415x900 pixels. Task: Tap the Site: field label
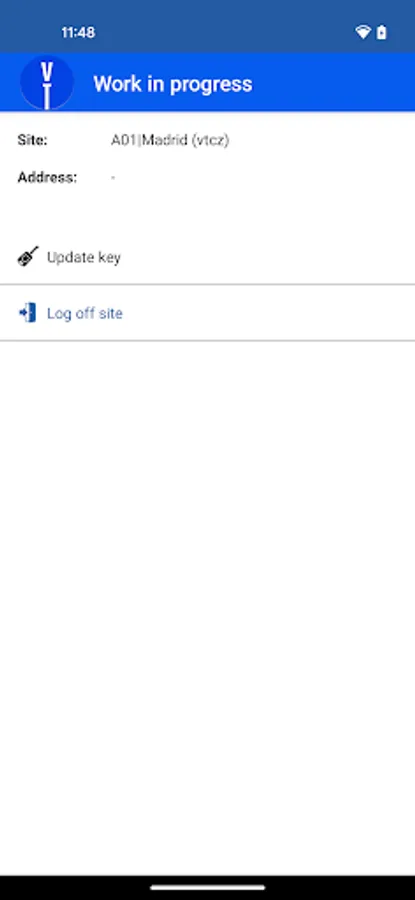click(33, 140)
